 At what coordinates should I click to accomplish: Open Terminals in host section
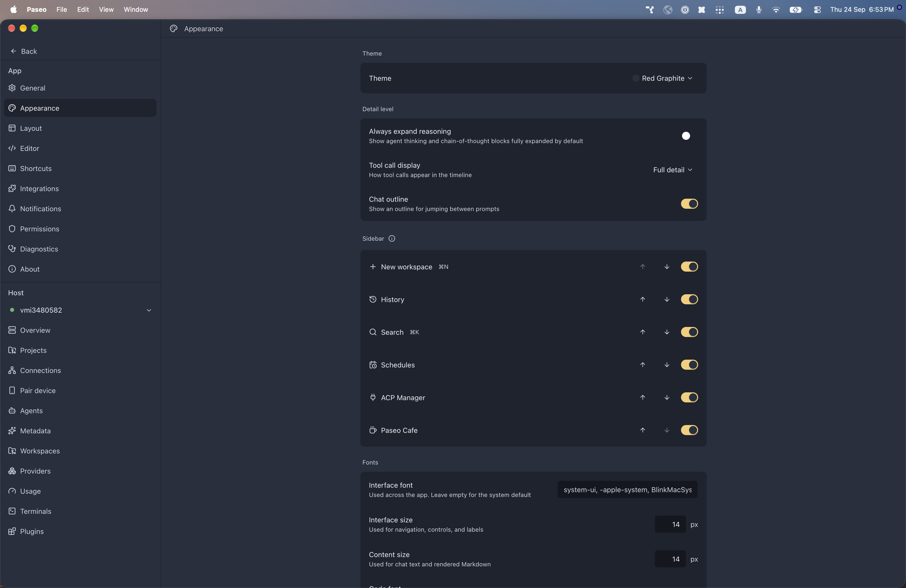pyautogui.click(x=80, y=511)
